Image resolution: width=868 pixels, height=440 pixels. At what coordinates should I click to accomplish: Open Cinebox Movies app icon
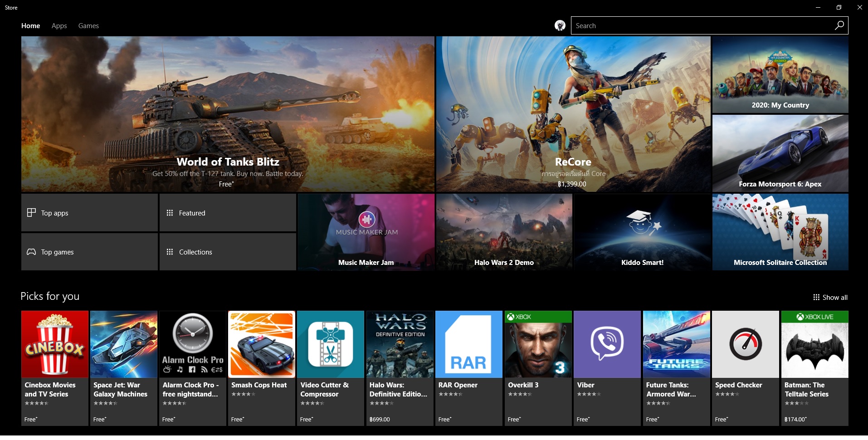point(55,344)
